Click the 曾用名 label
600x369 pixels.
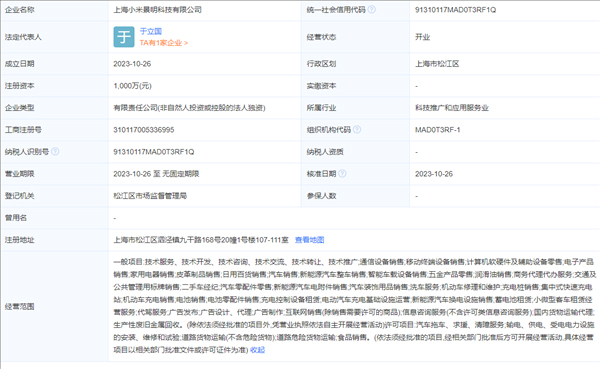point(16,218)
